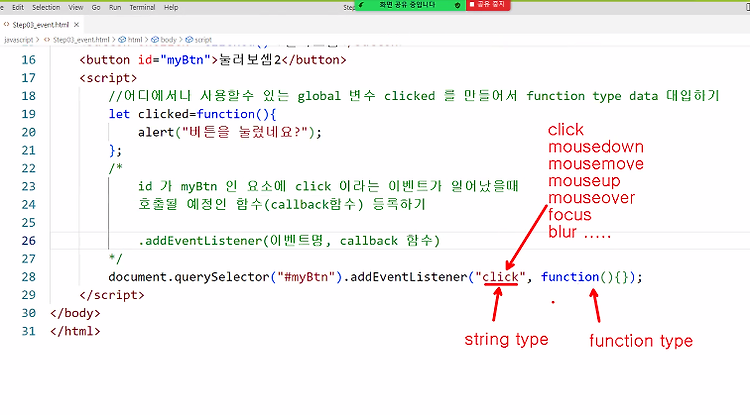Click the body element breadcrumb
The image size is (750, 415).
click(x=168, y=40)
